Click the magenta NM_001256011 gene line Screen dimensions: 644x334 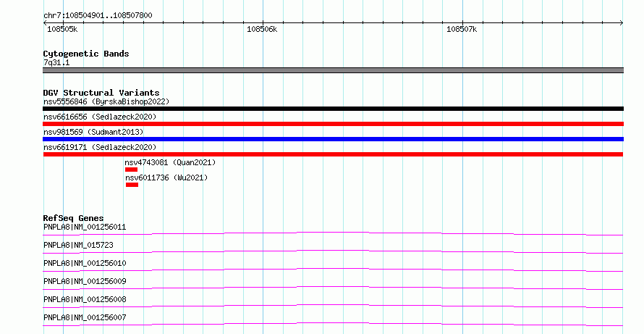pyautogui.click(x=333, y=233)
